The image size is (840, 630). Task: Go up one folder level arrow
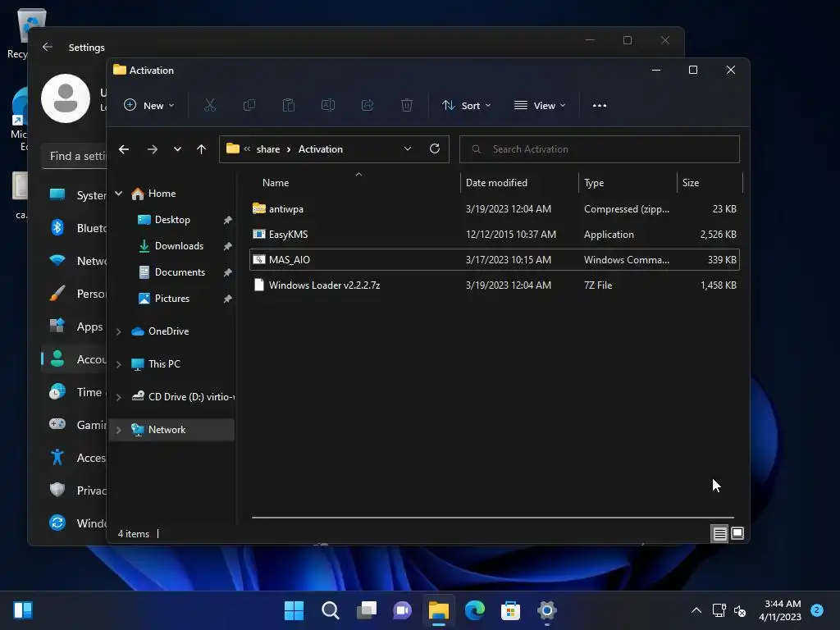pyautogui.click(x=201, y=149)
